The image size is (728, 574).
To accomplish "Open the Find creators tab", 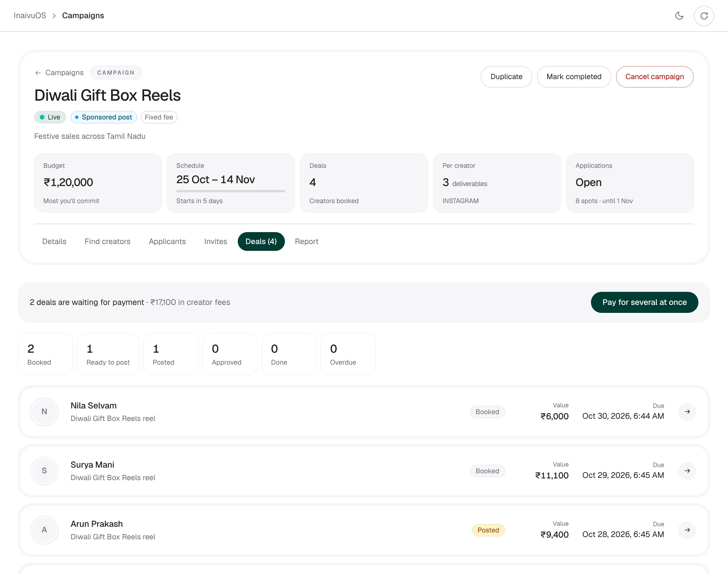I will (107, 241).
